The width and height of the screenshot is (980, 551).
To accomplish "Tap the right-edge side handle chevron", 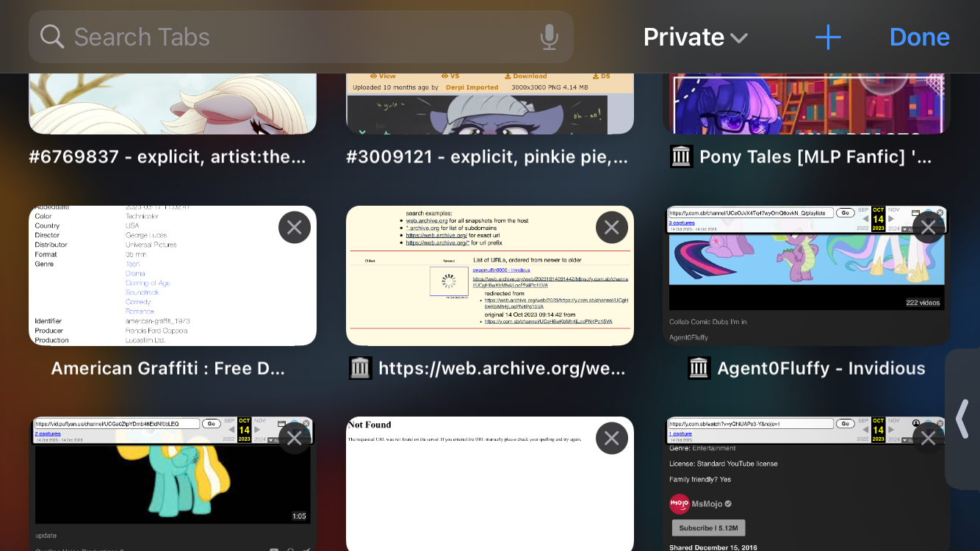I will (x=962, y=419).
